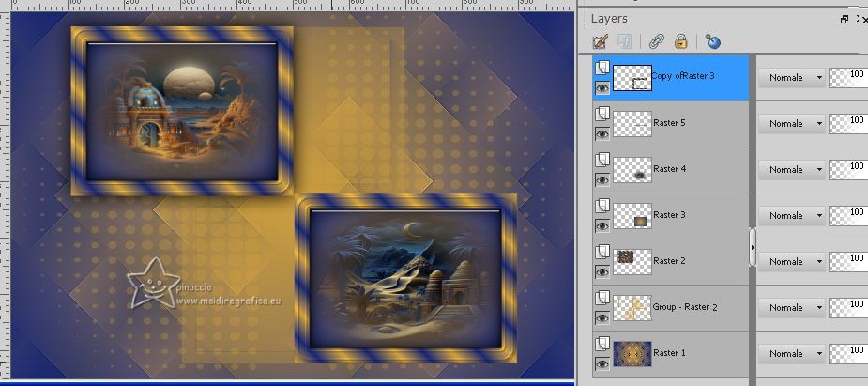Open blend mode dropdown for Raster 1
The height and width of the screenshot is (386, 868).
click(791, 353)
